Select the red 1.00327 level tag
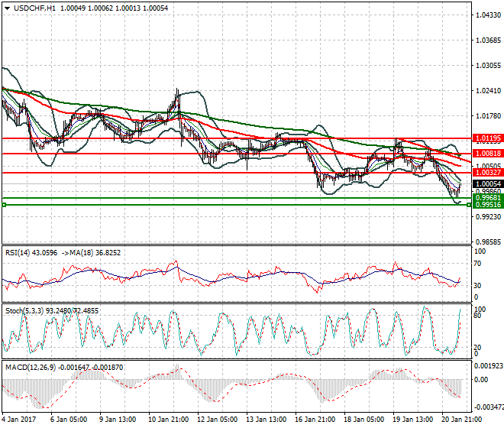Image resolution: width=504 pixels, height=428 pixels. point(486,173)
